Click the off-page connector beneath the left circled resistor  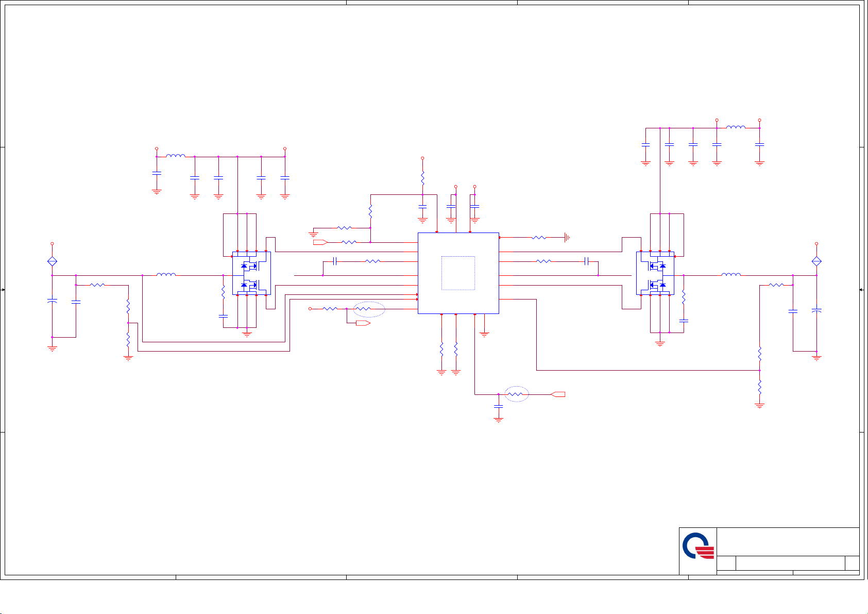[x=363, y=323]
